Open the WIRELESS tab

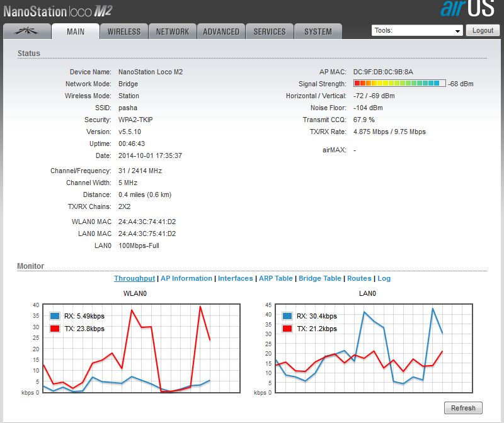124,31
